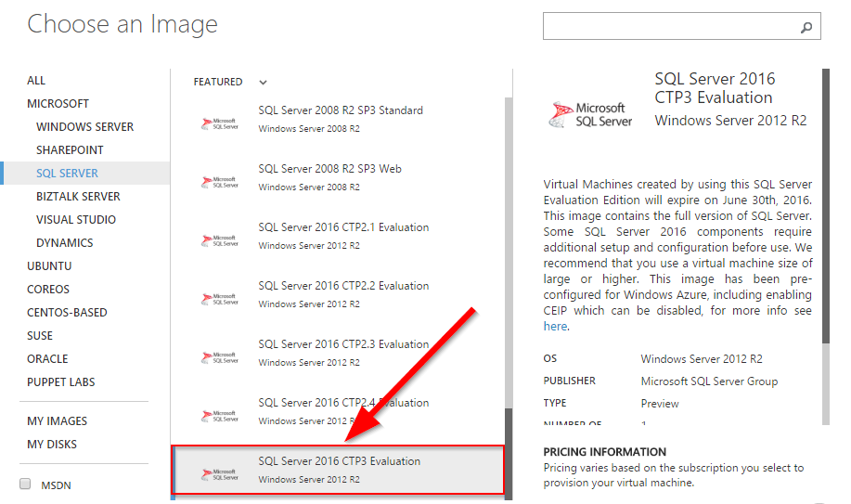This screenshot has width=851, height=504.
Task: Click the OS value Windows Server 2012 R2
Action: (702, 359)
